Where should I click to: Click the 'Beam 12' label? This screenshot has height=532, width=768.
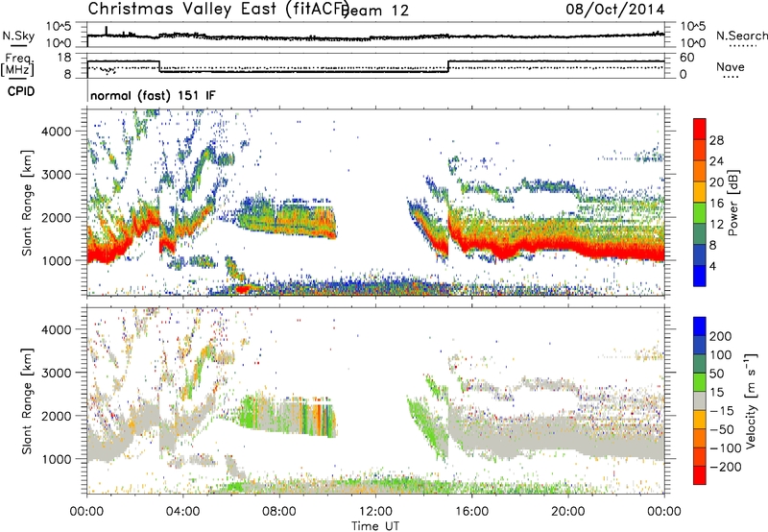(x=377, y=11)
